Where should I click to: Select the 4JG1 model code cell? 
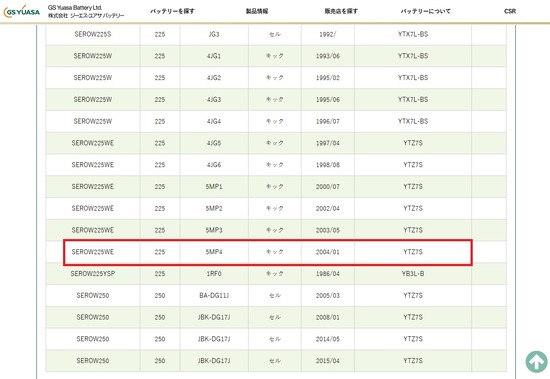click(x=214, y=56)
